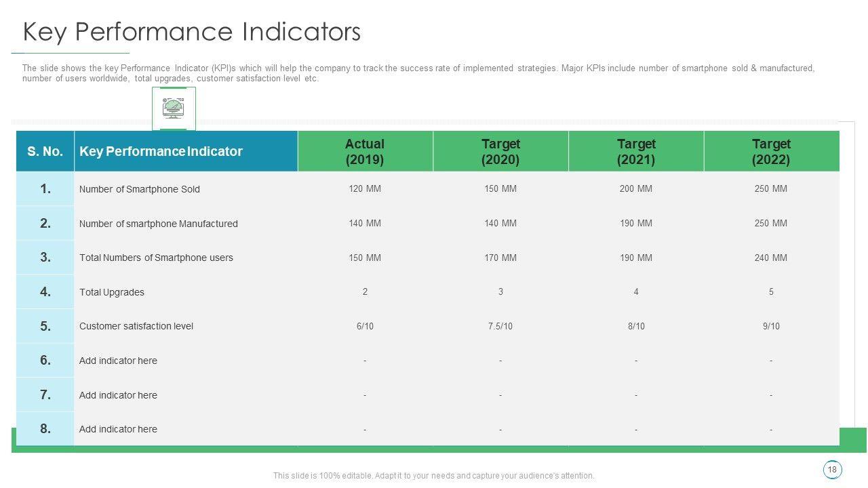Click the 'Target (2022)' header cell

click(771, 151)
